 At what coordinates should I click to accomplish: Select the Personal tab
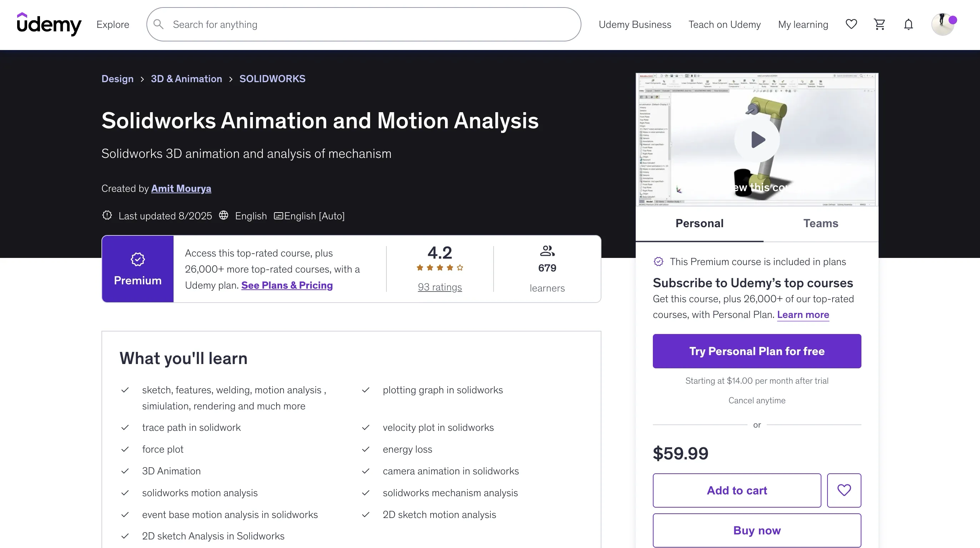699,223
